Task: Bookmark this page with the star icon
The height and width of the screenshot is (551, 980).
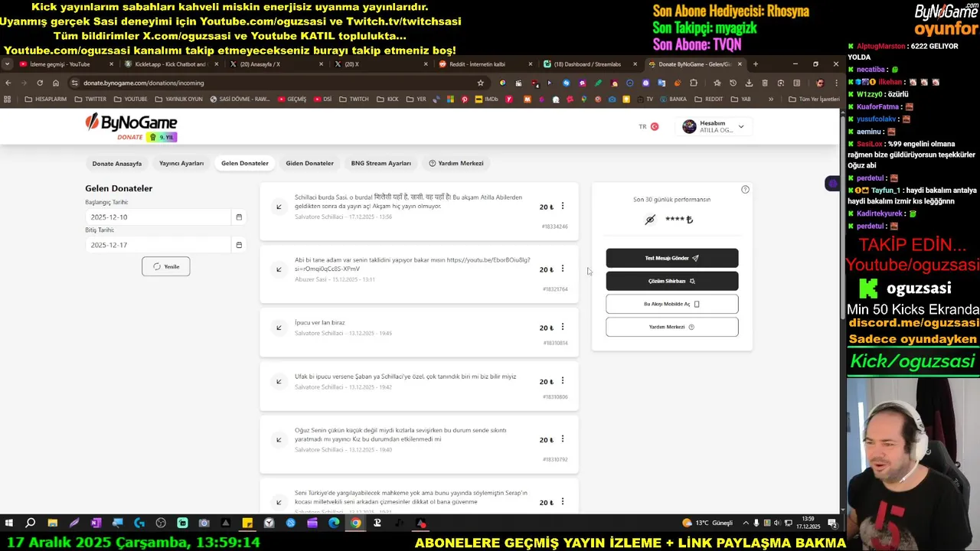Action: point(480,83)
